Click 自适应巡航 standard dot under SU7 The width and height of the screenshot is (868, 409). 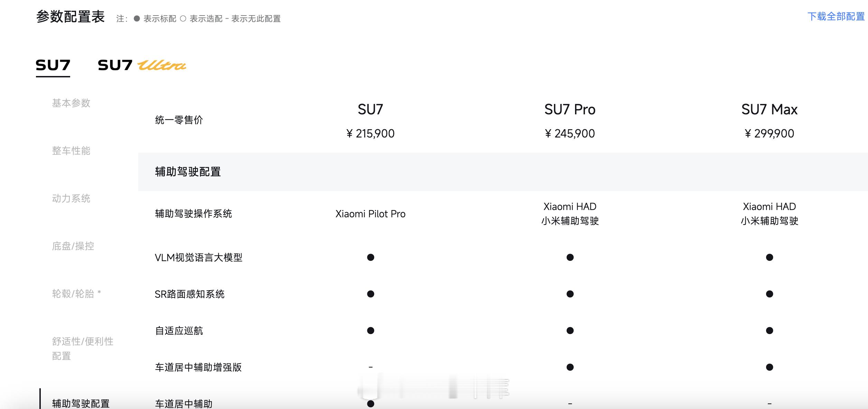tap(370, 331)
